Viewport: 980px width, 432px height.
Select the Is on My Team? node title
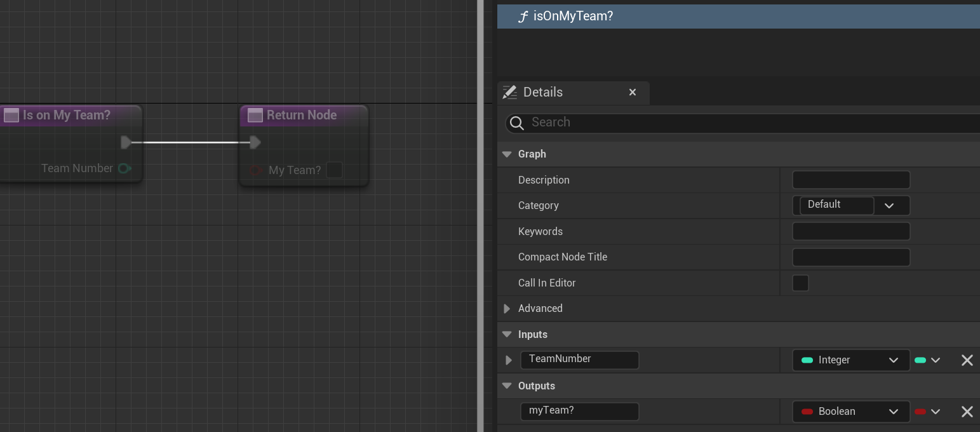67,115
